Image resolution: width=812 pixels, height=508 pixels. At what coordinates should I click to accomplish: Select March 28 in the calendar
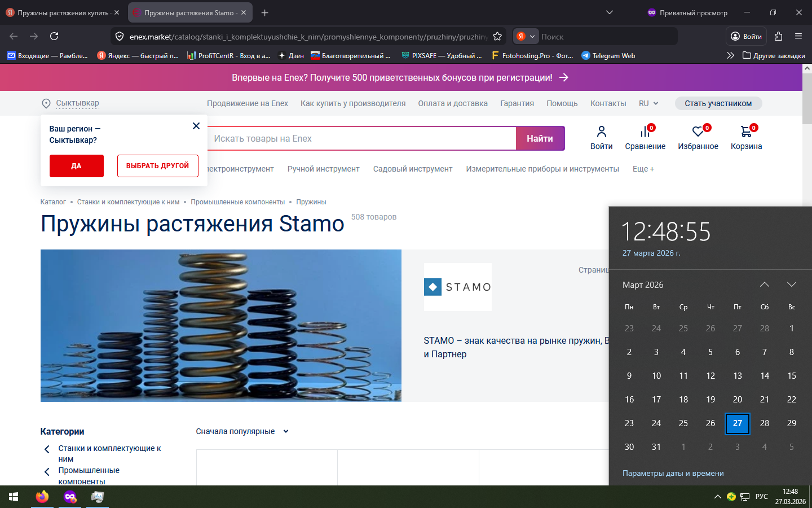coord(764,423)
